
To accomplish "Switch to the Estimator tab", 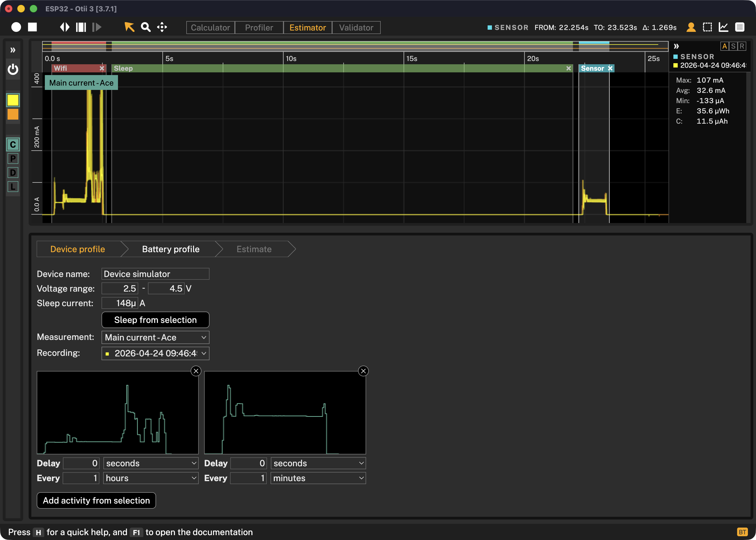I will click(308, 28).
